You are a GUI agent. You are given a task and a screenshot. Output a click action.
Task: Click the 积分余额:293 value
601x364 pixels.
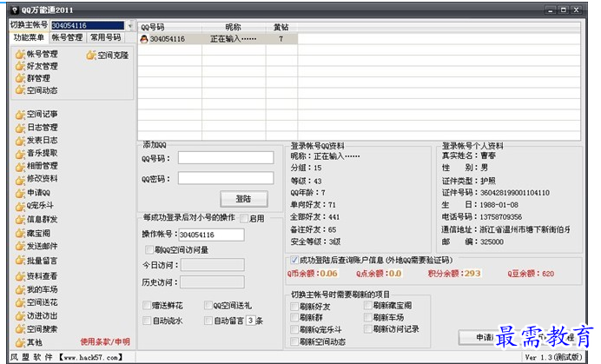pyautogui.click(x=454, y=274)
